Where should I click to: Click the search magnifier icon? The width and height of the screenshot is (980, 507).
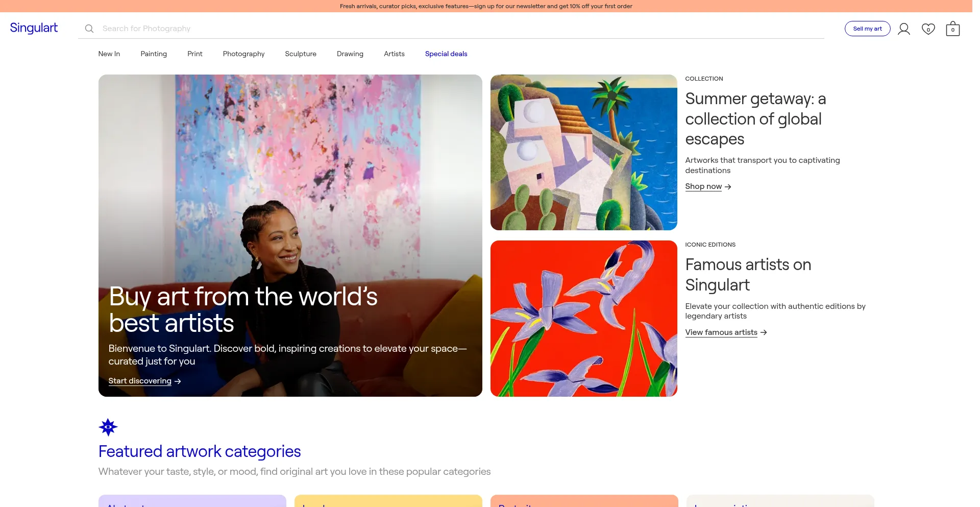point(89,29)
